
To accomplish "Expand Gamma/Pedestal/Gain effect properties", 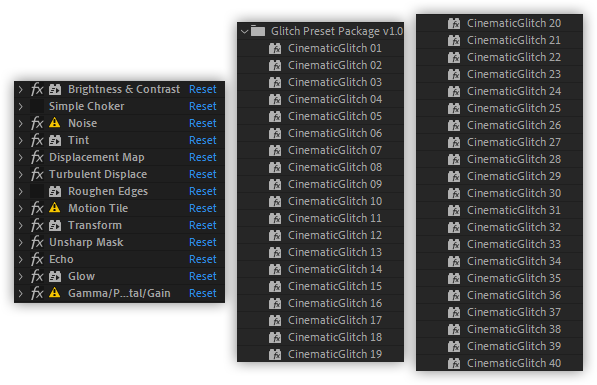I will click(21, 293).
